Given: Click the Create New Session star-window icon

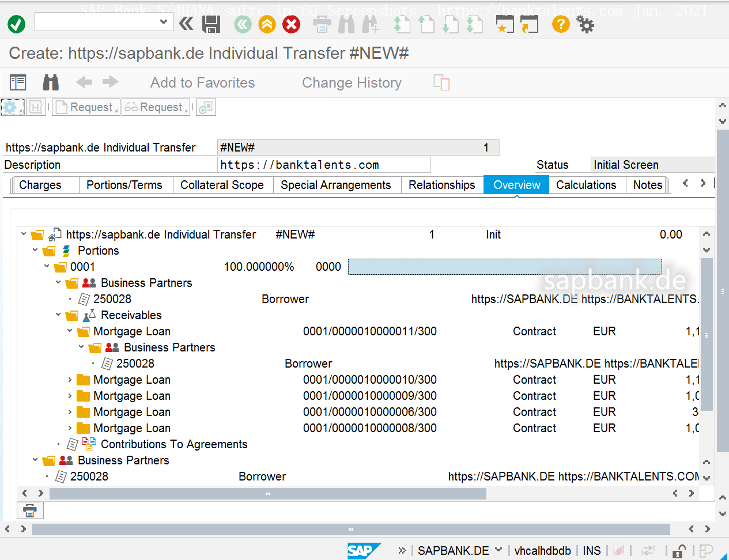Looking at the screenshot, I should (x=505, y=24).
